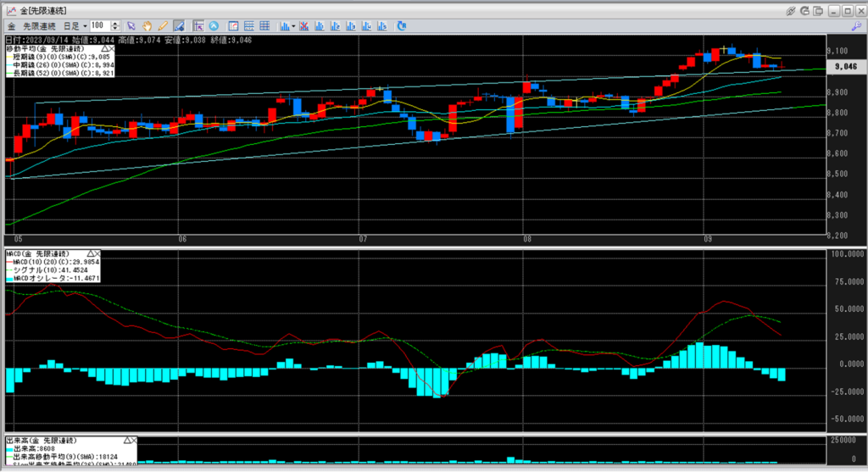Click the chart app icon in title bar
Image resolution: width=868 pixels, height=472 pixels.
(x=11, y=11)
